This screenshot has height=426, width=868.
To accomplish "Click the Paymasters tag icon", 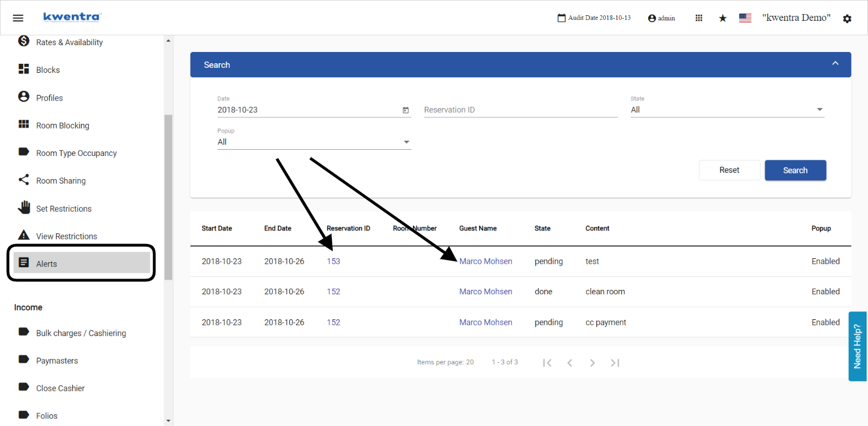I will click(x=24, y=359).
